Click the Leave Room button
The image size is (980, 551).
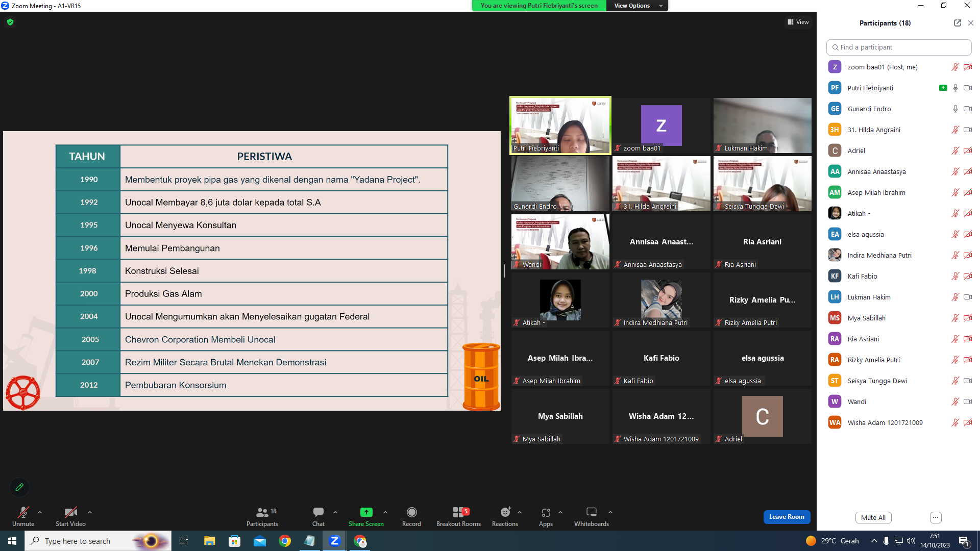pos(787,517)
